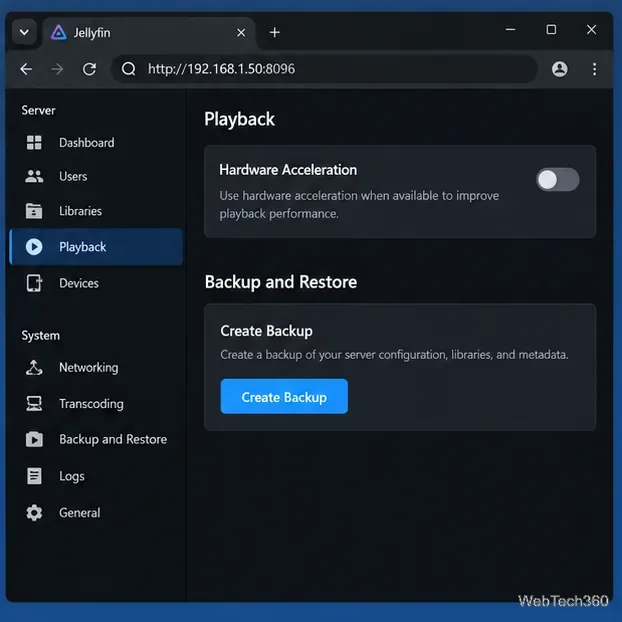Open Libraries in the sidebar

96,211
